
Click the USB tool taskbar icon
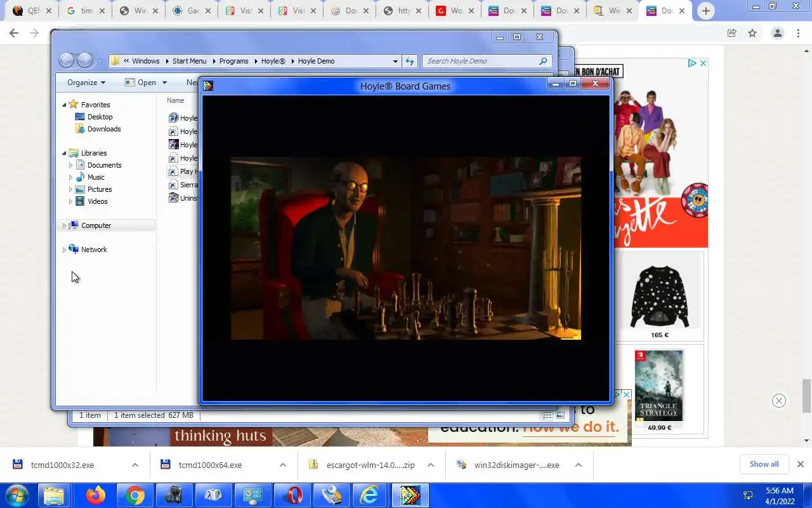tap(331, 495)
